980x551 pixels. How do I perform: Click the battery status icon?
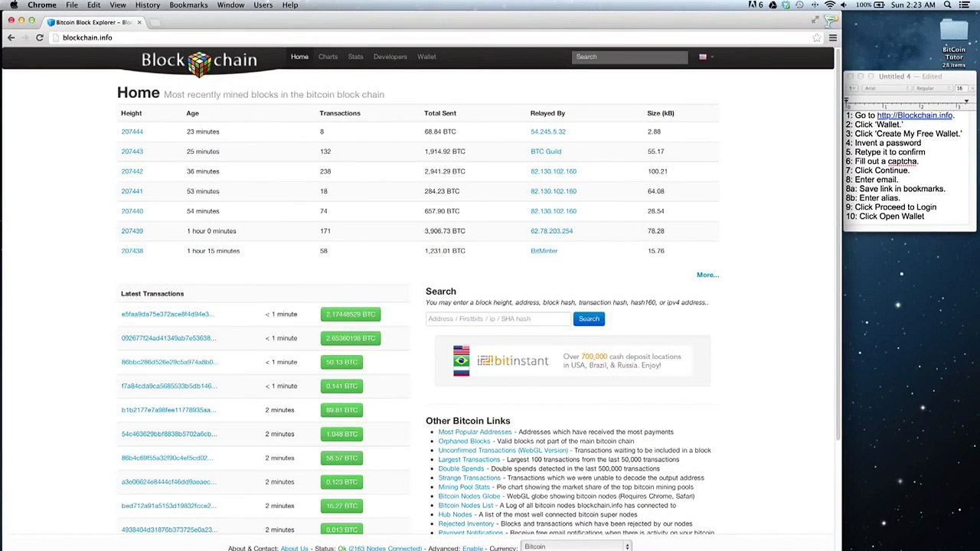click(x=880, y=5)
